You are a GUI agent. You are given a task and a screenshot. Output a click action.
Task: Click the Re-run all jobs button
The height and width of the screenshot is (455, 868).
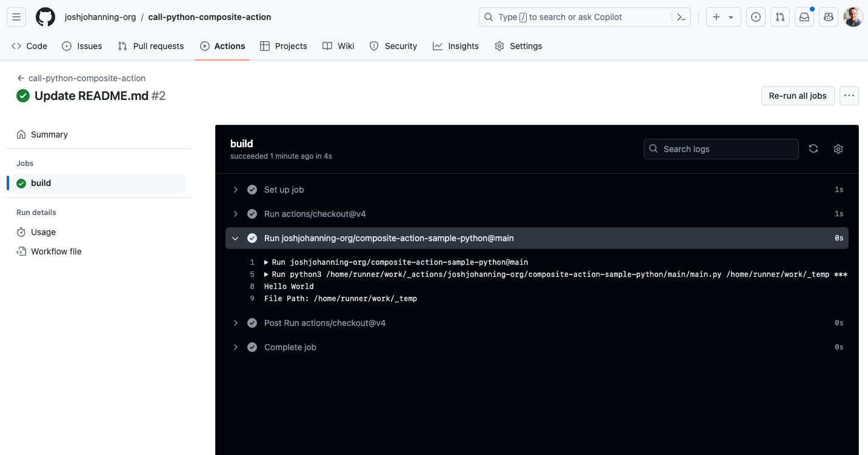[797, 95]
